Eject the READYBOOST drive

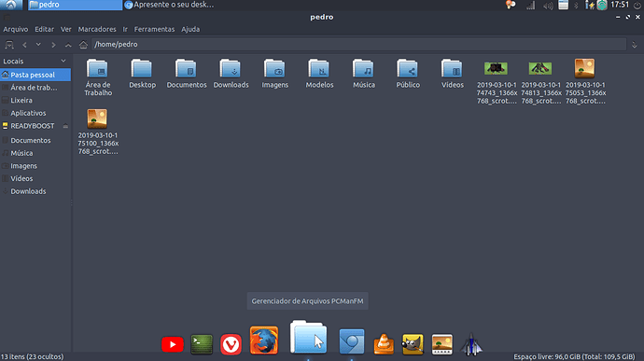pos(65,126)
